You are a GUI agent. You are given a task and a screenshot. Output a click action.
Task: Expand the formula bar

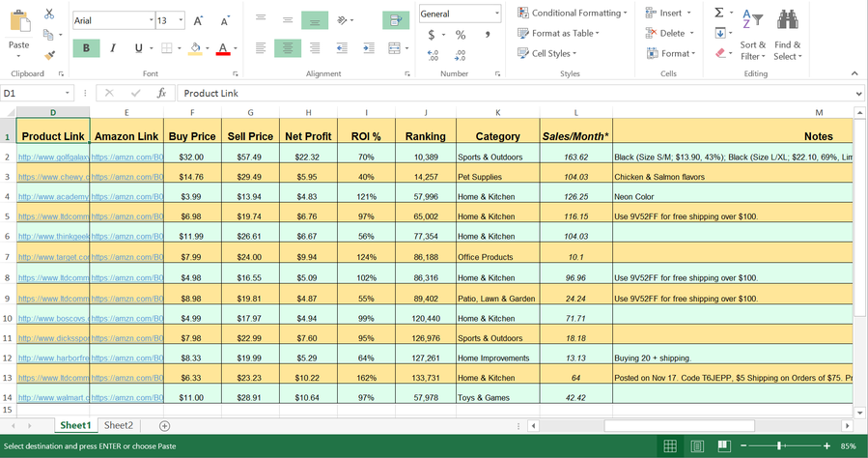[859, 94]
